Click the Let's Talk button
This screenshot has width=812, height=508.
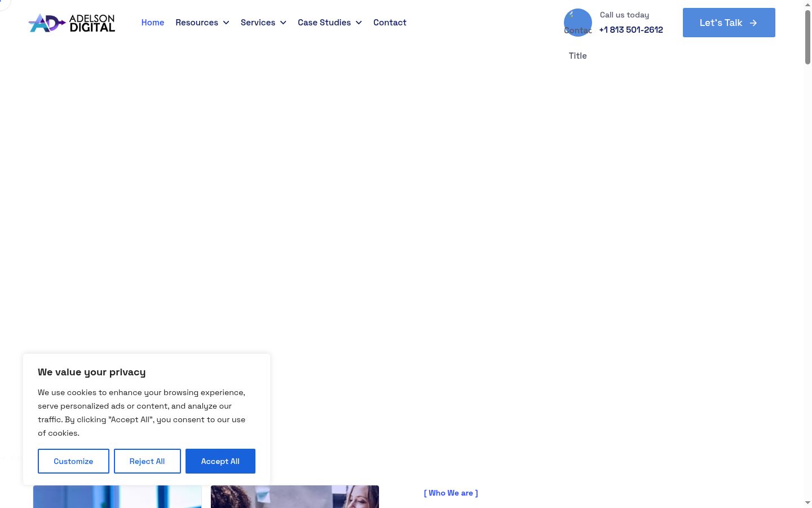(729, 23)
